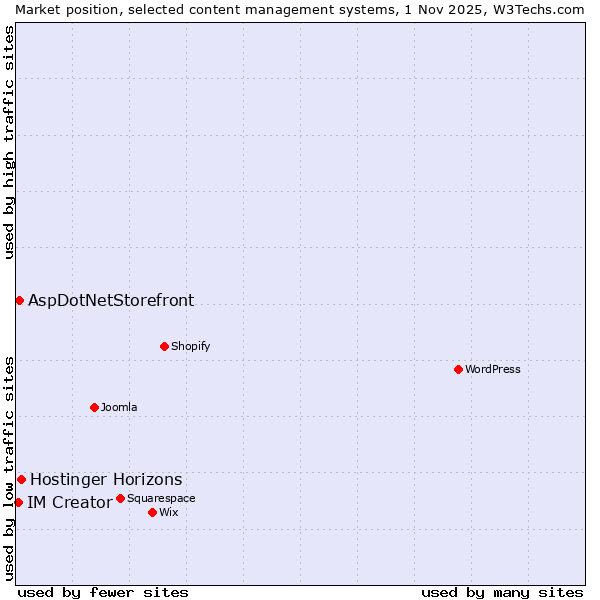This screenshot has width=600, height=600.
Task: Select the IM Creator text label
Action: (x=69, y=502)
